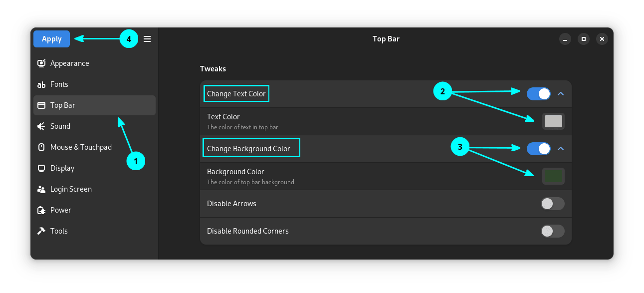Open the hamburger menu

coord(147,39)
